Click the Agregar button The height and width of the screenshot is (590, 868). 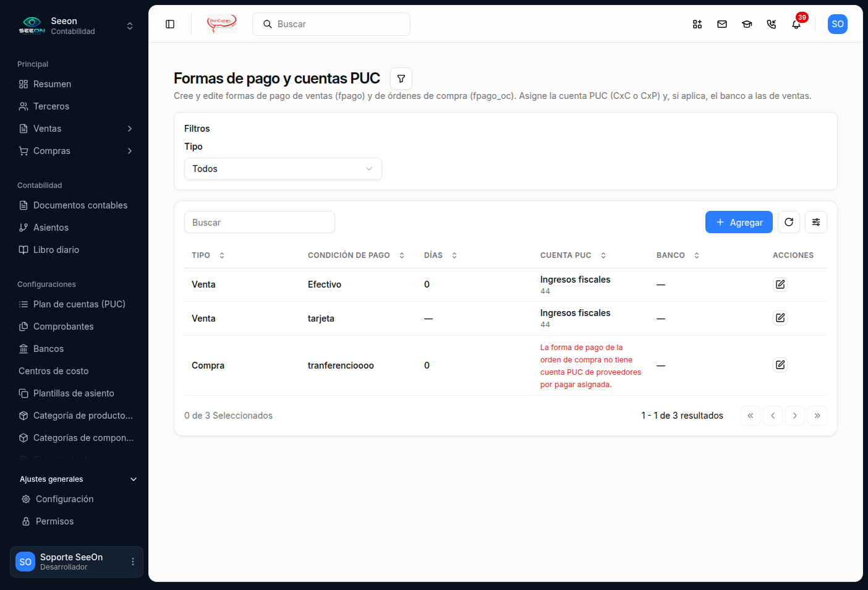tap(739, 222)
